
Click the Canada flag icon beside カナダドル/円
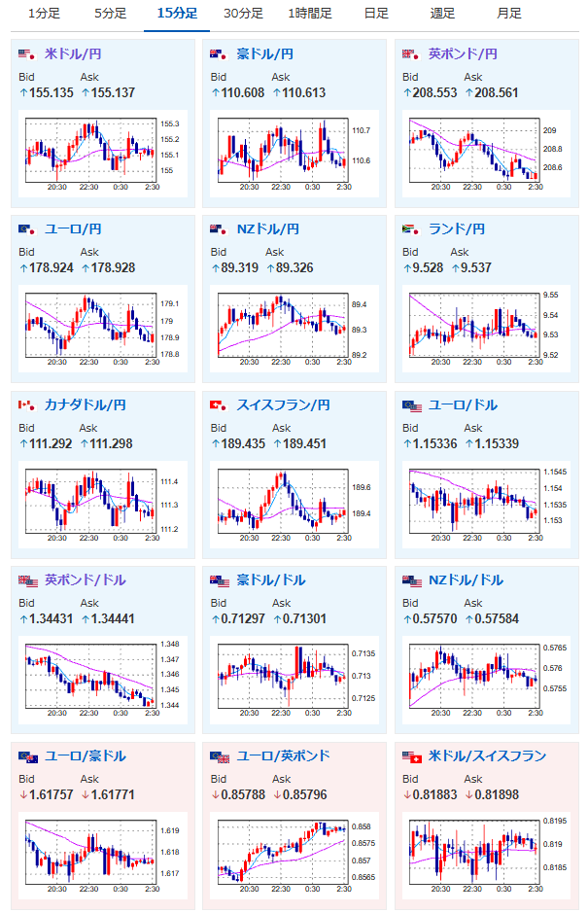pyautogui.click(x=27, y=405)
